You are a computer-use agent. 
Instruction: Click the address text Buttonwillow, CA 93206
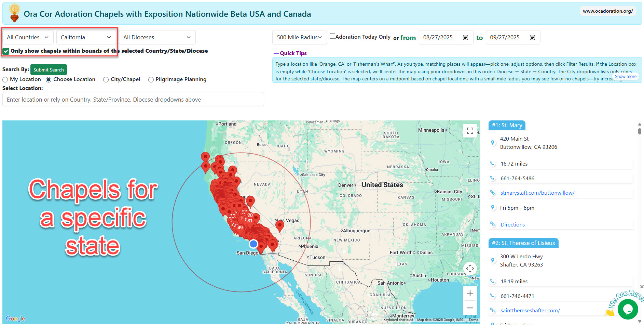529,147
